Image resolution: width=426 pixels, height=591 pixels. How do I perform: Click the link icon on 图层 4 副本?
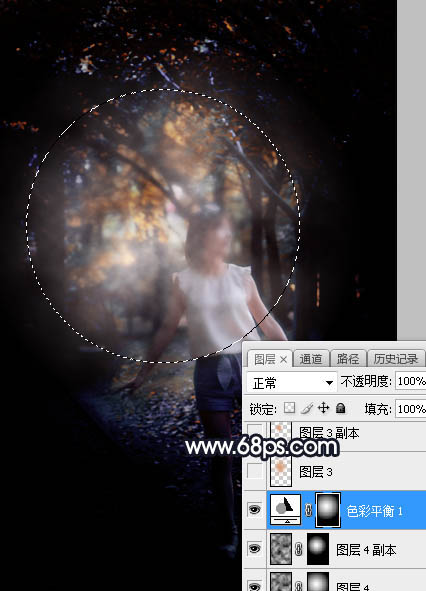pos(299,549)
